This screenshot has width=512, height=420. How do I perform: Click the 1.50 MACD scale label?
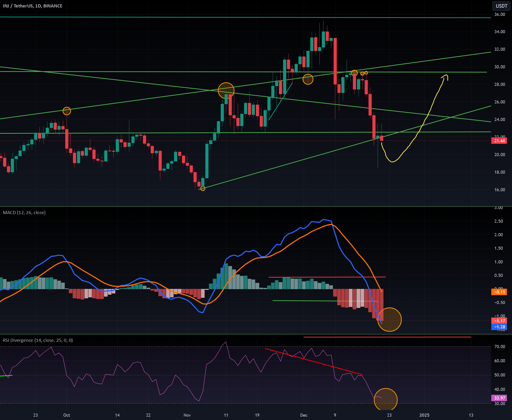click(x=499, y=248)
